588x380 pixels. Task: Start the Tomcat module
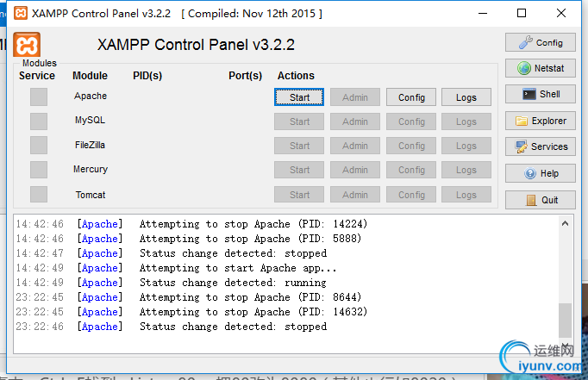(299, 195)
